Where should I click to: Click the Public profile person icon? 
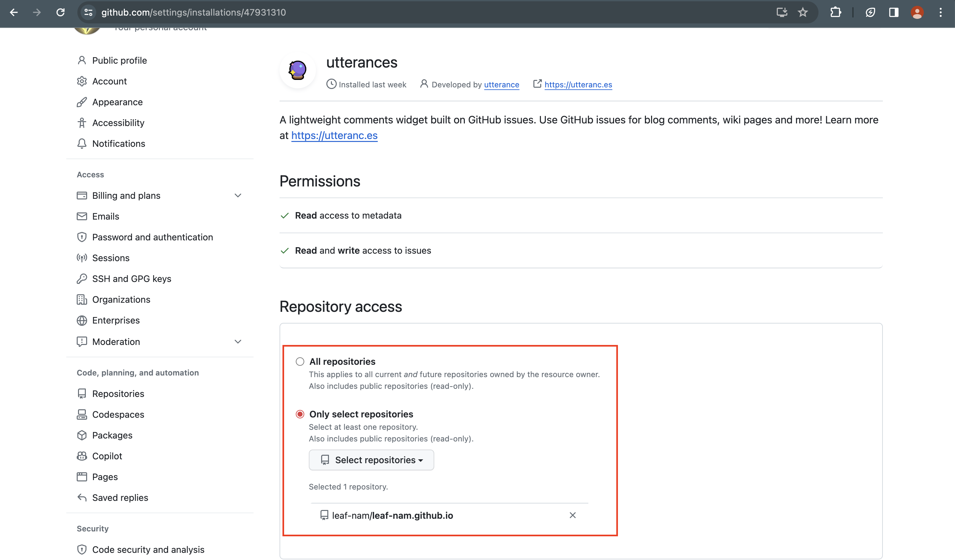tap(82, 60)
